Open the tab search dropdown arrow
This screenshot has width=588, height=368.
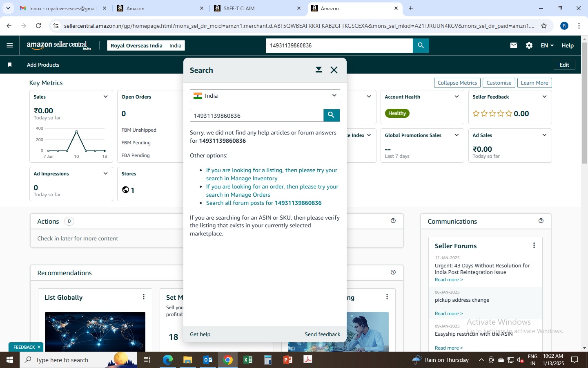8,8
